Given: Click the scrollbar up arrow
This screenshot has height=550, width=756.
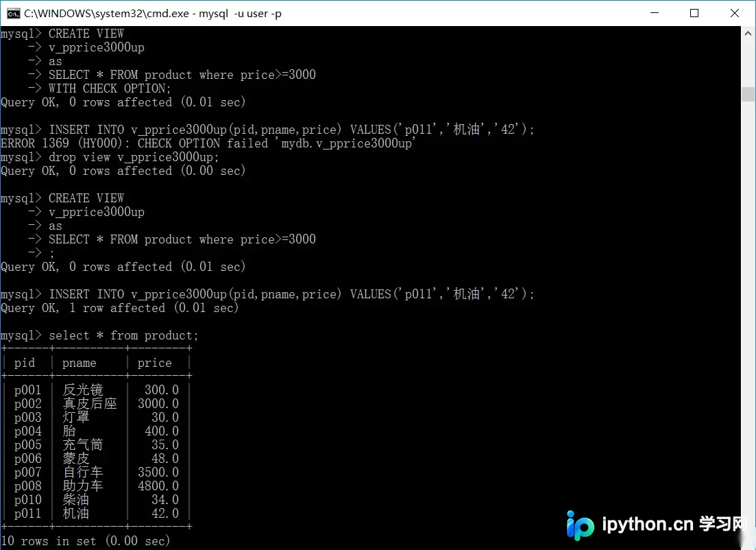Looking at the screenshot, I should point(748,34).
